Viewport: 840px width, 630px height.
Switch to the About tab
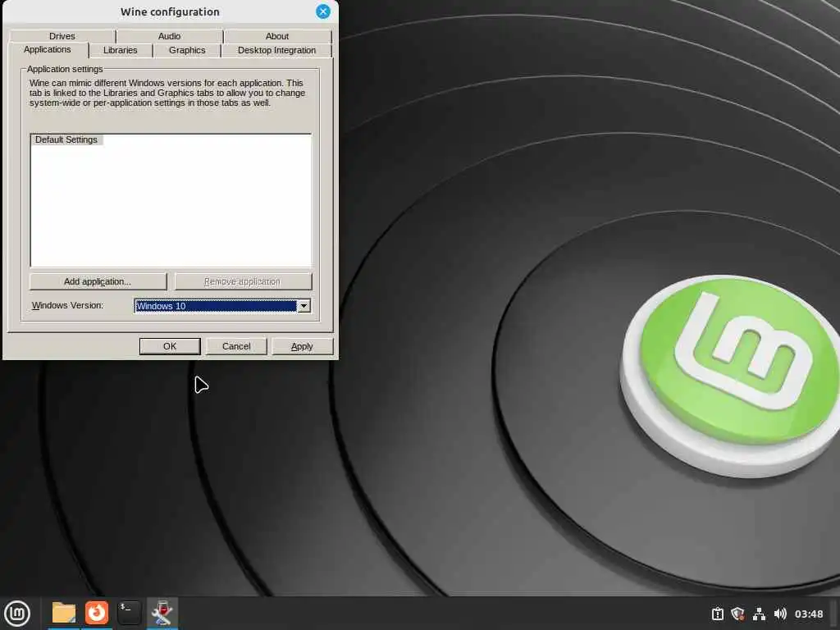pyautogui.click(x=277, y=36)
